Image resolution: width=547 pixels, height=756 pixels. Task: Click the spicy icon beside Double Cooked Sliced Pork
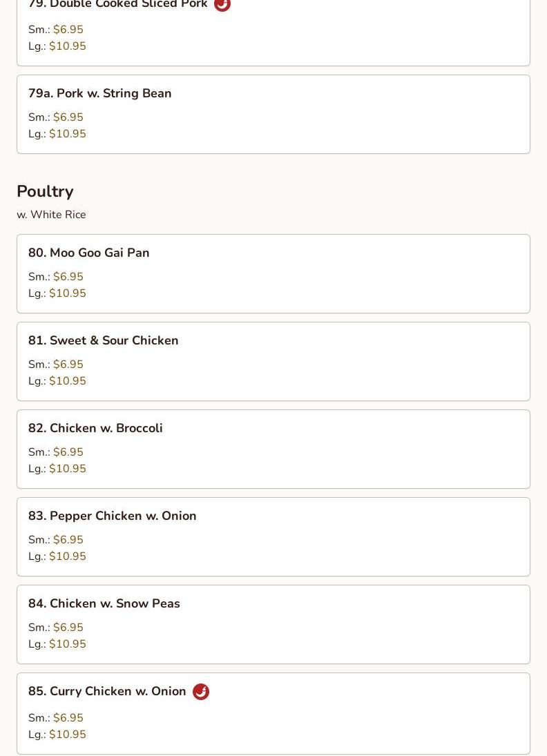point(222,4)
